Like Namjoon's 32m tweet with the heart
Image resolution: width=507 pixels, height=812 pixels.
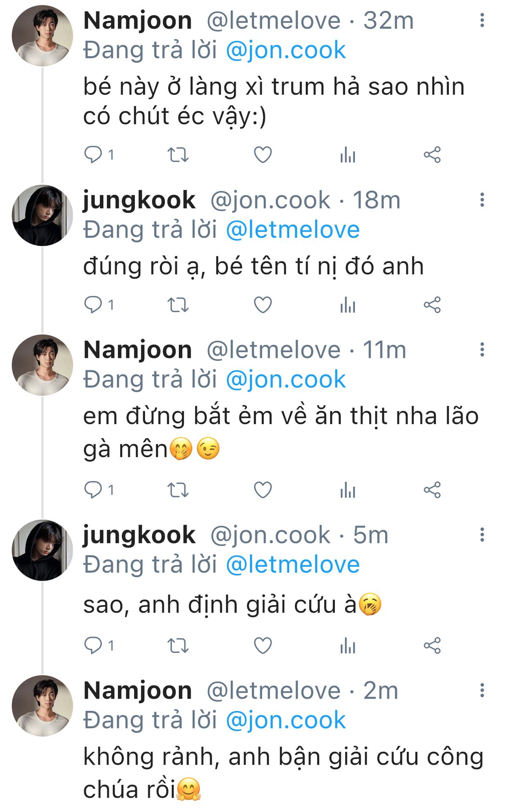[263, 155]
